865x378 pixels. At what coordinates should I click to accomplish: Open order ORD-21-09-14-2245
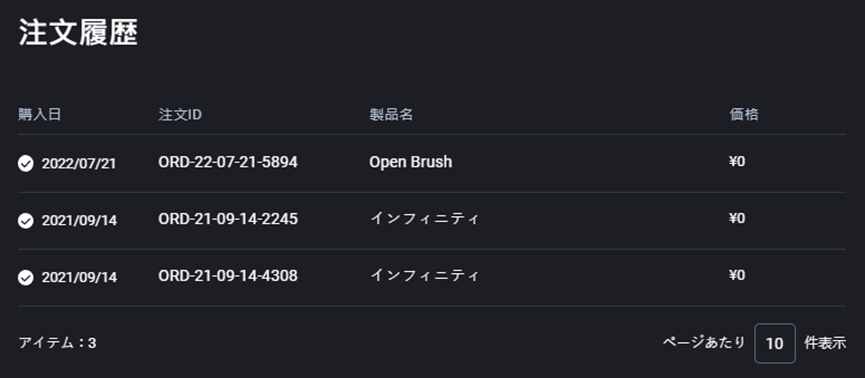228,219
